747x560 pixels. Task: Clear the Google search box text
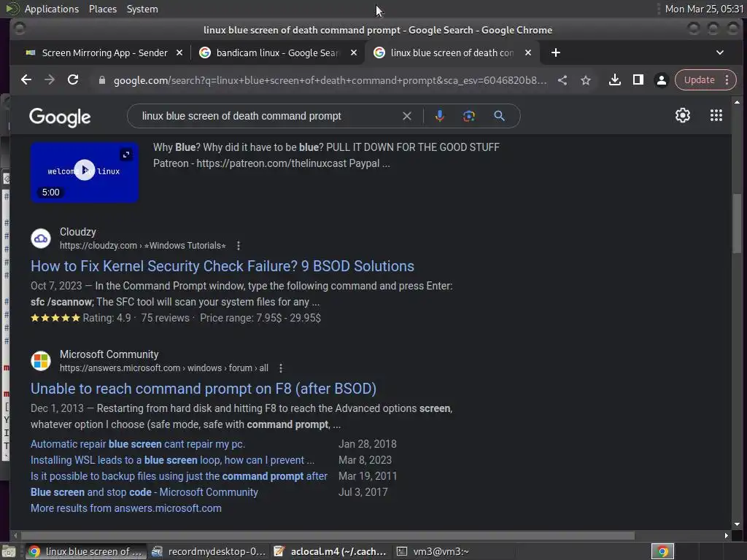(x=407, y=116)
